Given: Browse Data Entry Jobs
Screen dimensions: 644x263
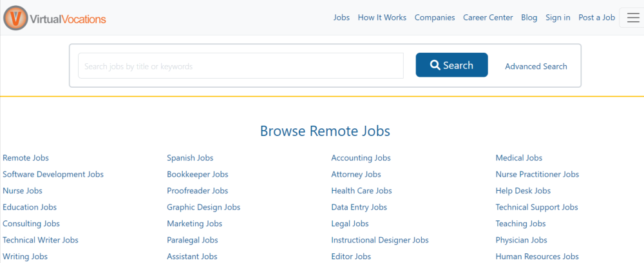Looking at the screenshot, I should pyautogui.click(x=359, y=207).
